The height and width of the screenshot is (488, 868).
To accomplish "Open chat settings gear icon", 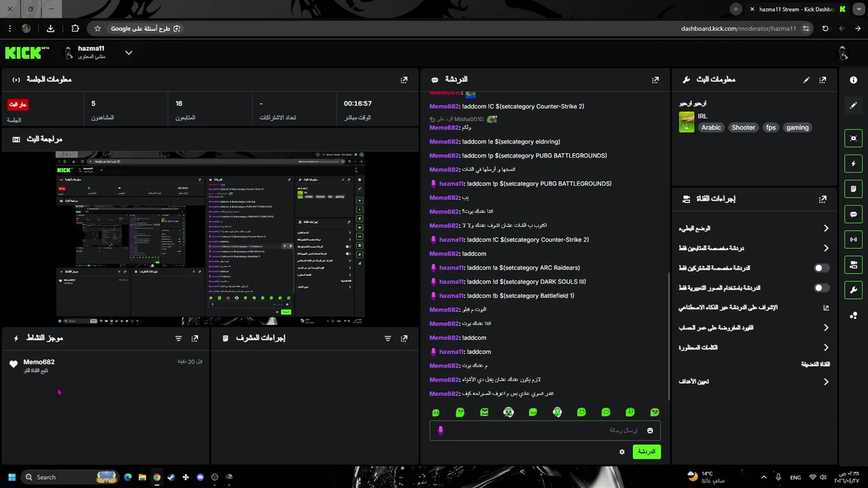I will [x=622, y=451].
